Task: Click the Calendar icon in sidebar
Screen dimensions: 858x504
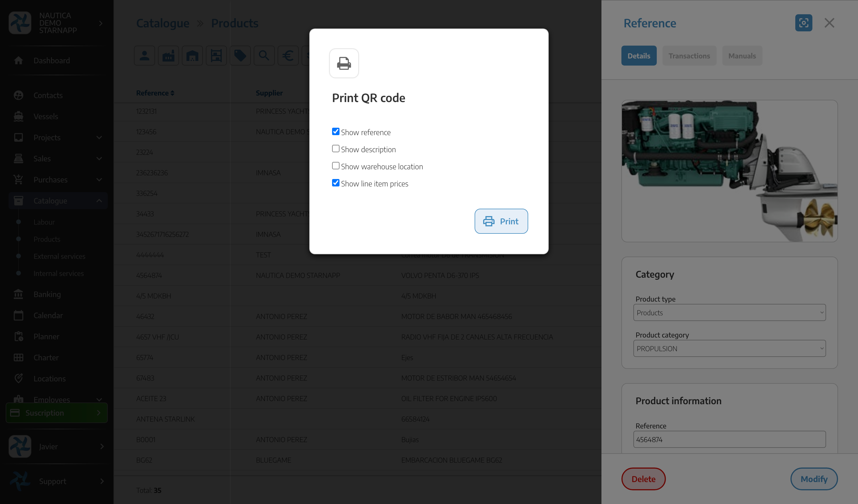Action: (x=18, y=315)
